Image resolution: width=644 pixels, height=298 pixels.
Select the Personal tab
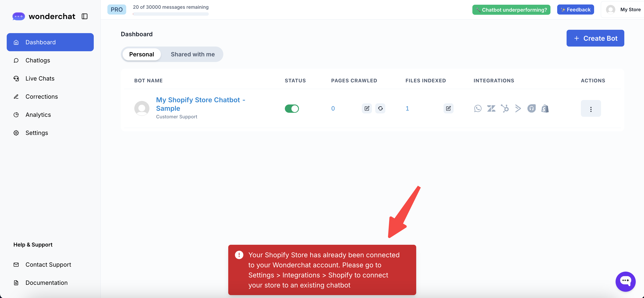141,54
